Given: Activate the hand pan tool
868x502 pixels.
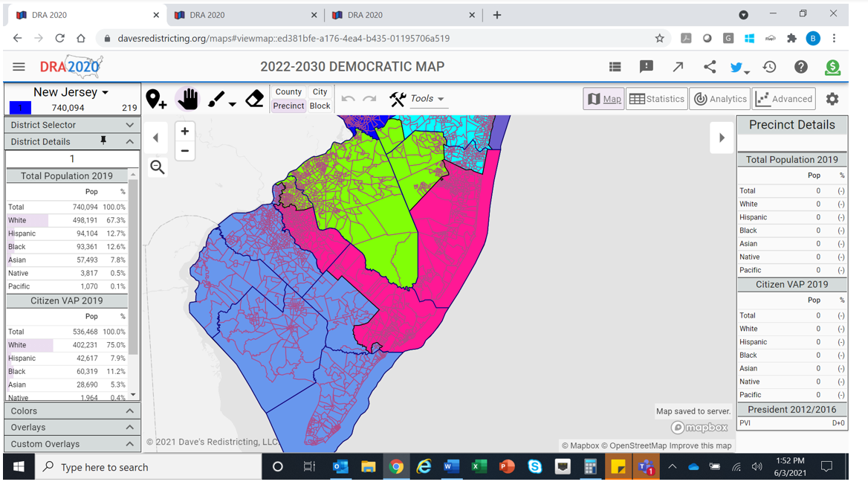Looking at the screenshot, I should coord(187,99).
